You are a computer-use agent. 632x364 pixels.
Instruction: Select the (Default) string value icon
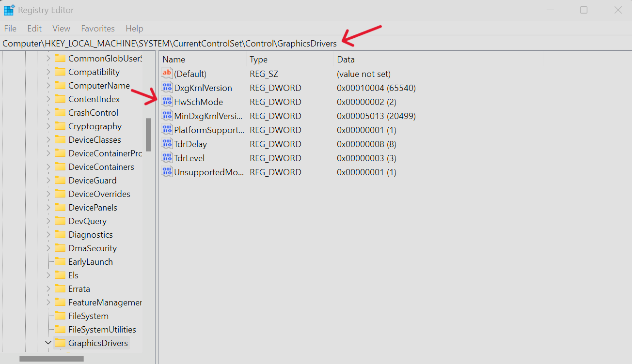click(167, 74)
